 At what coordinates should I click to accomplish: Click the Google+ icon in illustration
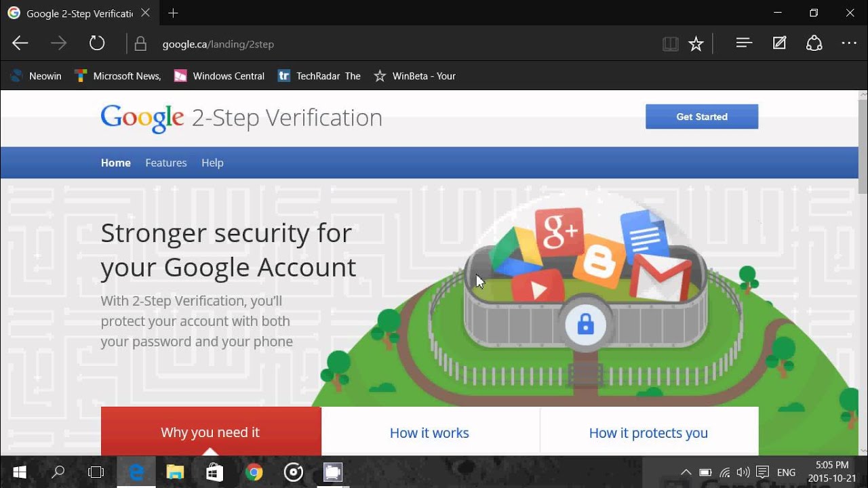pyautogui.click(x=559, y=232)
